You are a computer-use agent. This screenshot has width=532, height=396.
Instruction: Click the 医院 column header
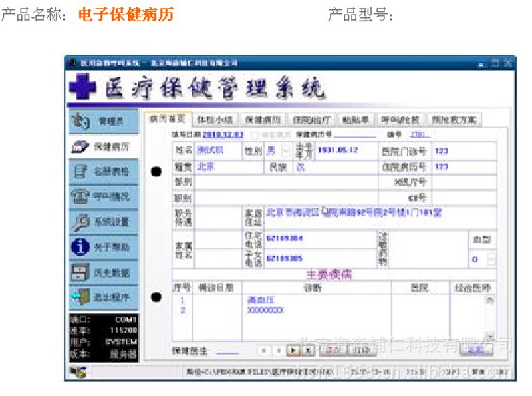[420, 288]
